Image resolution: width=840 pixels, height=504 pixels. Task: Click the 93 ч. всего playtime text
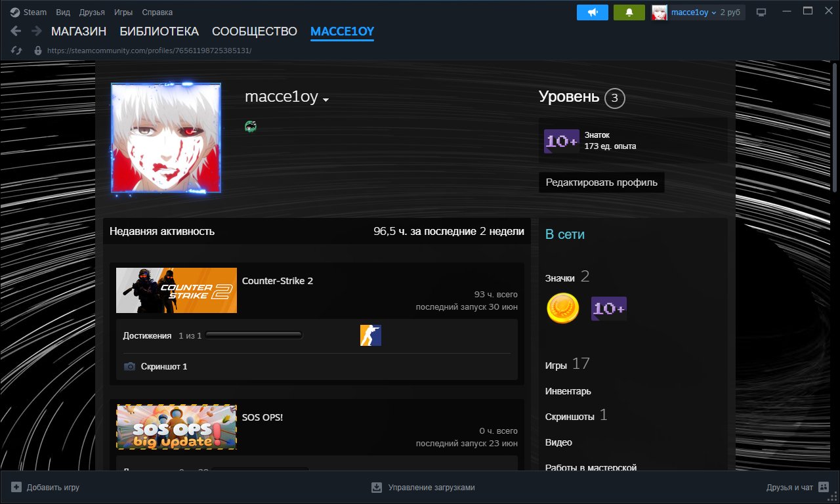tap(496, 294)
